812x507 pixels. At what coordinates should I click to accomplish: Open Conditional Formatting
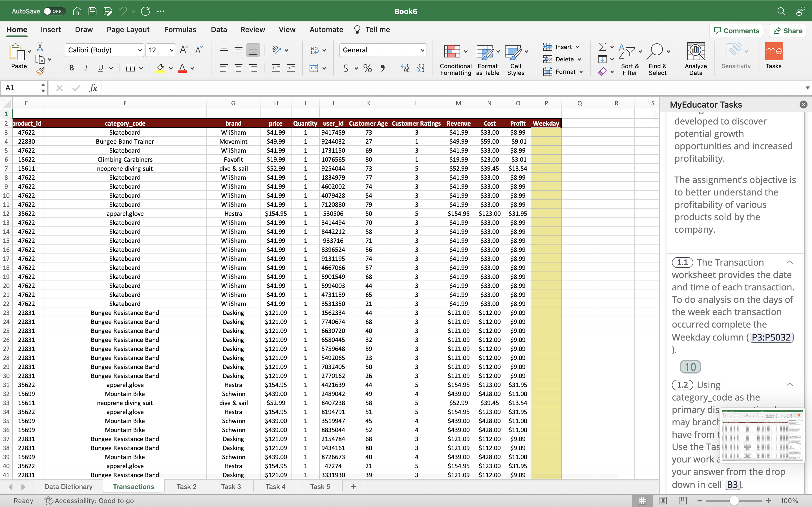[x=455, y=59]
